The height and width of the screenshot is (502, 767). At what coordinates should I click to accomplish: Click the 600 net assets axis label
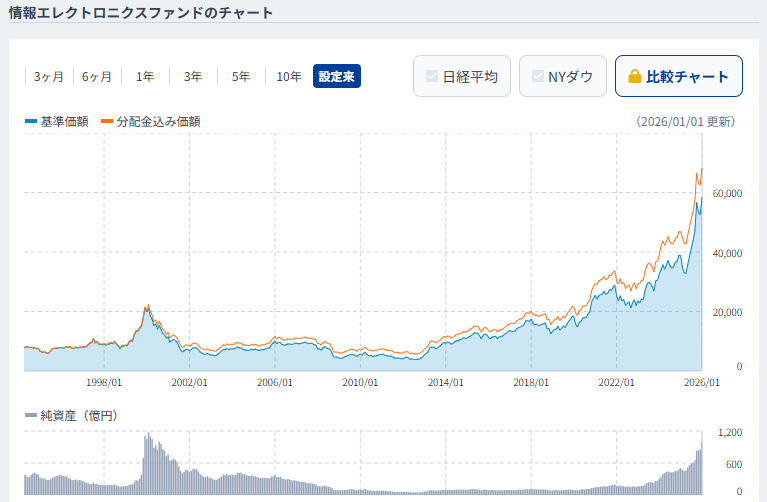(x=734, y=464)
